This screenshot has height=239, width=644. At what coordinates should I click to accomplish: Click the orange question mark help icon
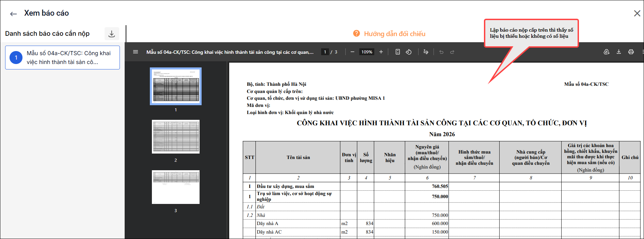(x=356, y=33)
